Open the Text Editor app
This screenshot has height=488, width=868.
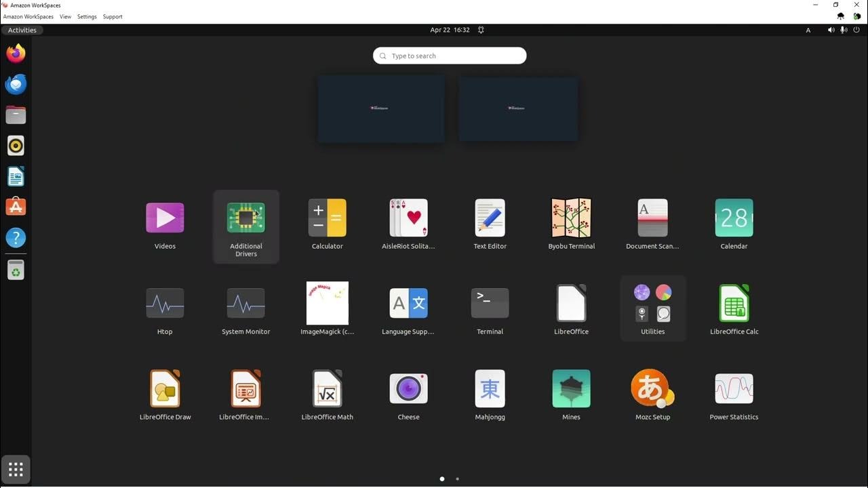[490, 218]
